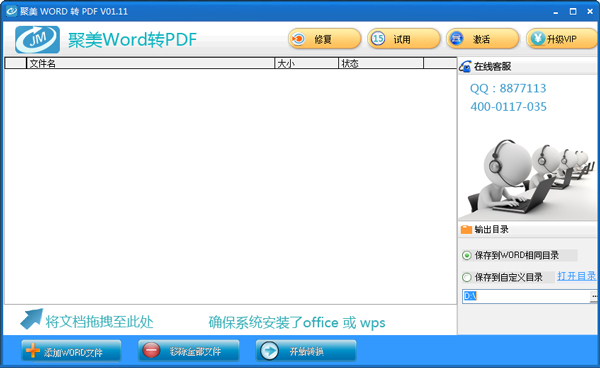The height and width of the screenshot is (368, 600).
Task: Select 保存到WORD相同目录 radio option
Action: click(467, 256)
